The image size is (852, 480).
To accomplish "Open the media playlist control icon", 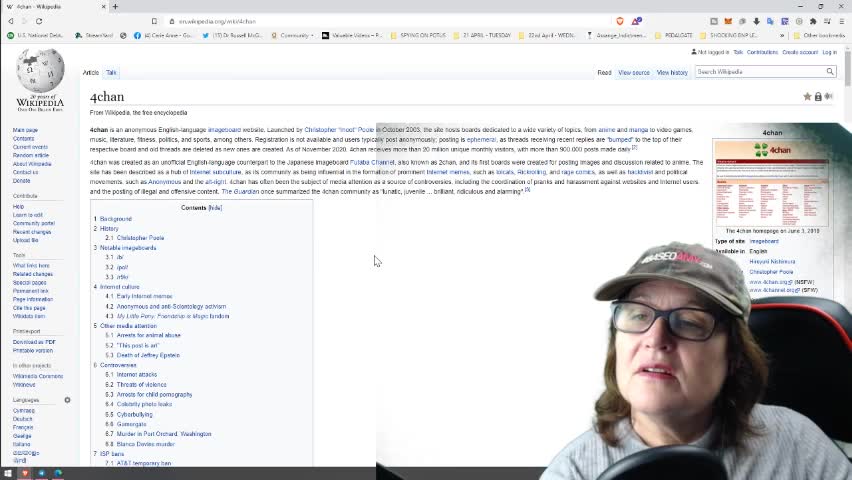I will pyautogui.click(x=827, y=21).
